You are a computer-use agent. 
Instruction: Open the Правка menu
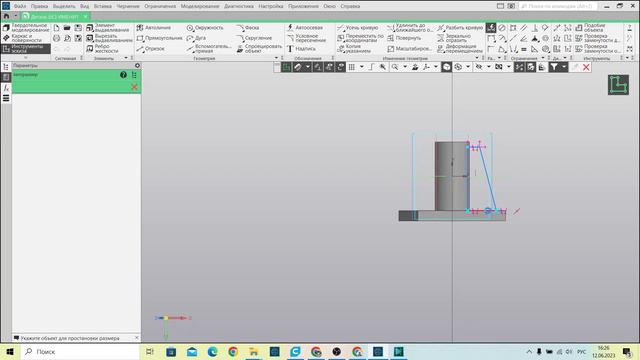pyautogui.click(x=39, y=6)
